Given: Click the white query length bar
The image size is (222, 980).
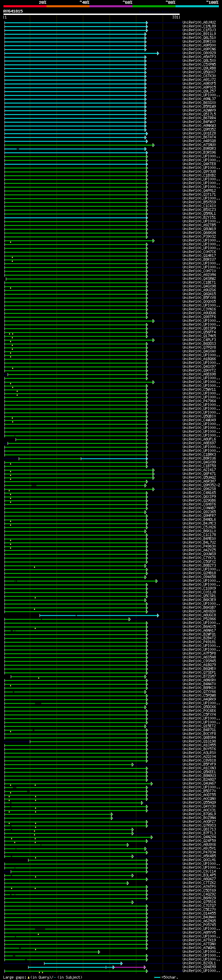Looking at the screenshot, I should pyautogui.click(x=92, y=15).
